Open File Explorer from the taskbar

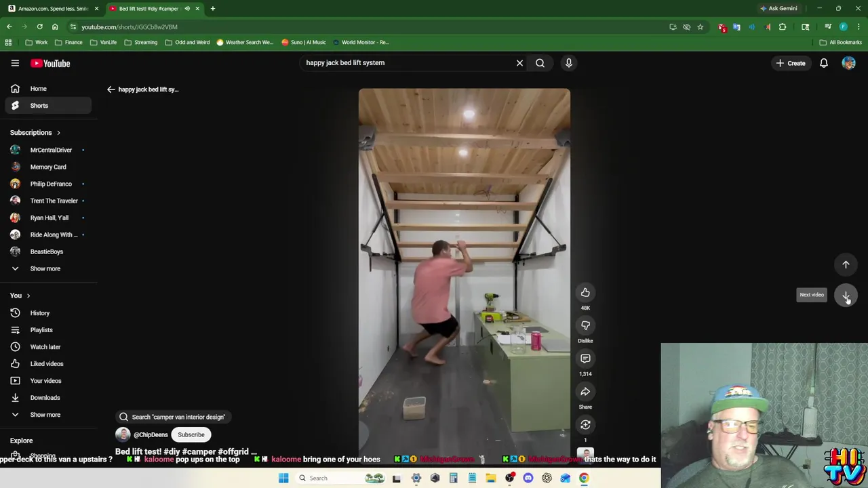pyautogui.click(x=490, y=478)
